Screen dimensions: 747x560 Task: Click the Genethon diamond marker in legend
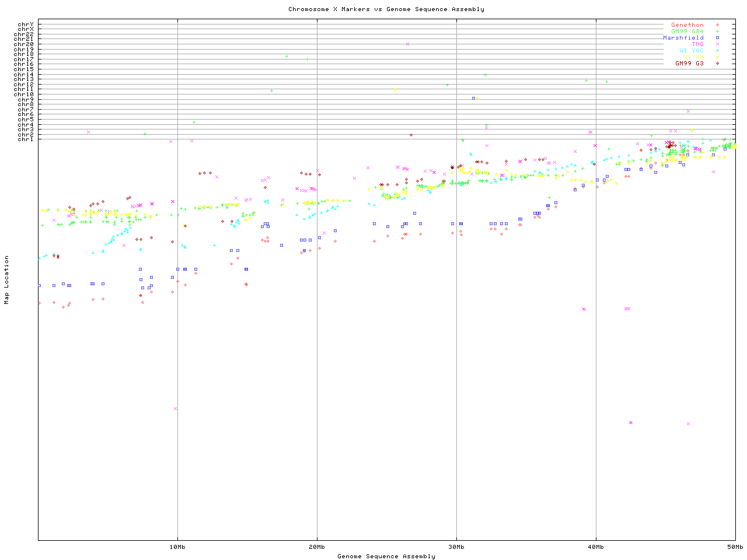717,25
